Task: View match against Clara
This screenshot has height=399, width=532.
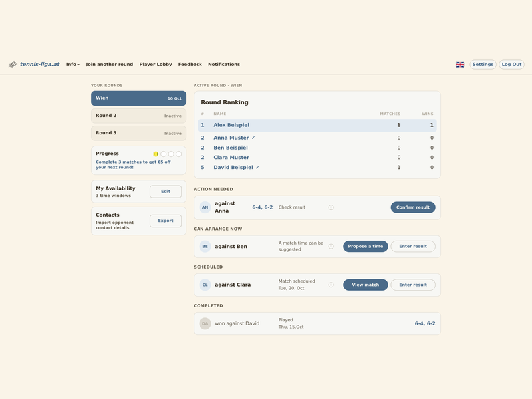Action: coord(365,285)
